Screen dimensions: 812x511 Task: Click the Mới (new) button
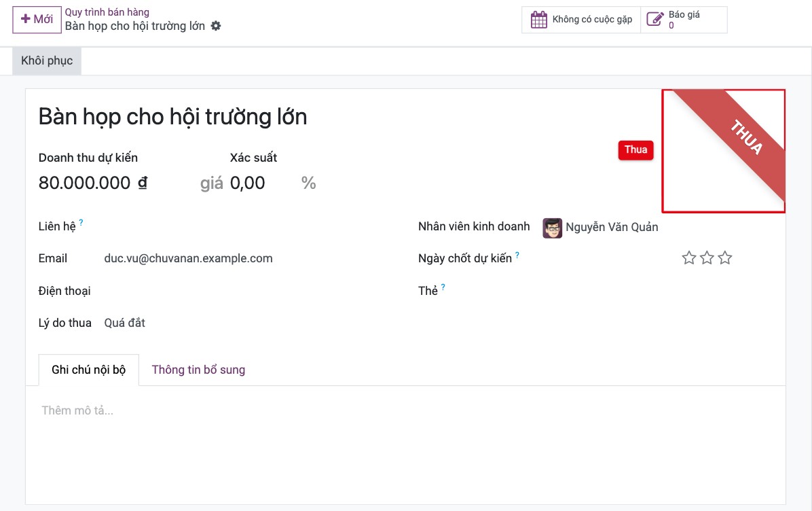tap(37, 20)
